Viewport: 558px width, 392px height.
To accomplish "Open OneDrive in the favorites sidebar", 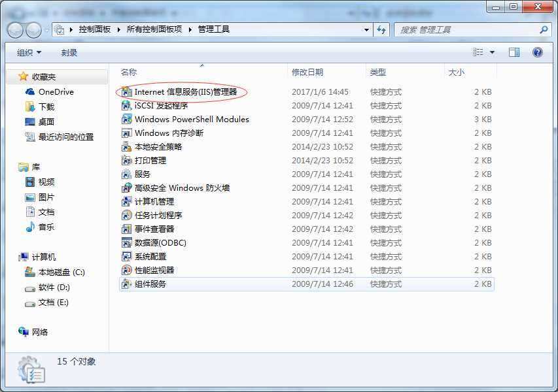I will point(50,92).
